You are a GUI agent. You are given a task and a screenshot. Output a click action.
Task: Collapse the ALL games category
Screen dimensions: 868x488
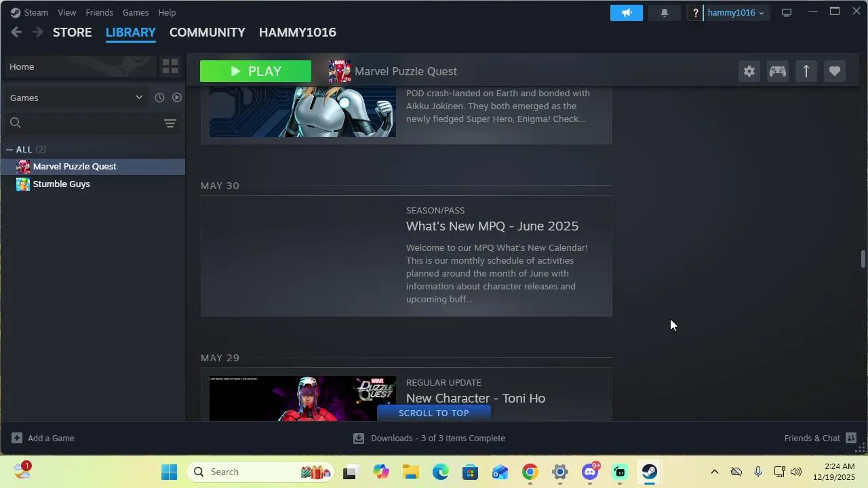[9, 149]
